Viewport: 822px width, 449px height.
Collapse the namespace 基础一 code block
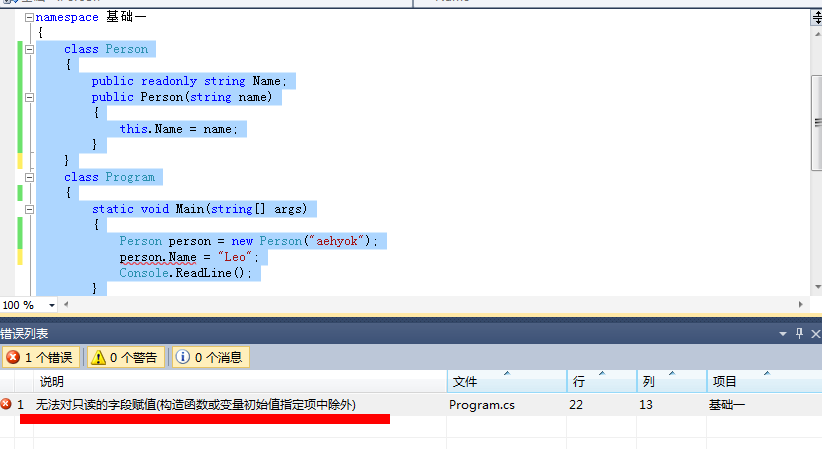pyautogui.click(x=29, y=17)
